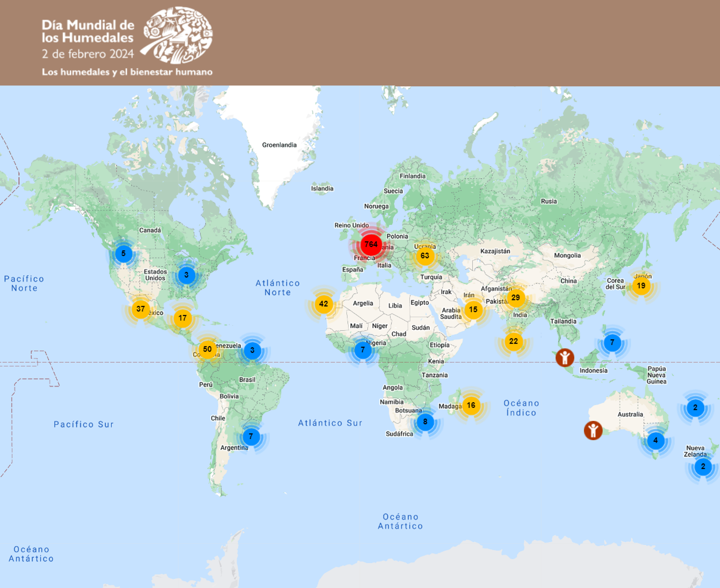Open the 63 cluster near Ukraine

(x=425, y=256)
